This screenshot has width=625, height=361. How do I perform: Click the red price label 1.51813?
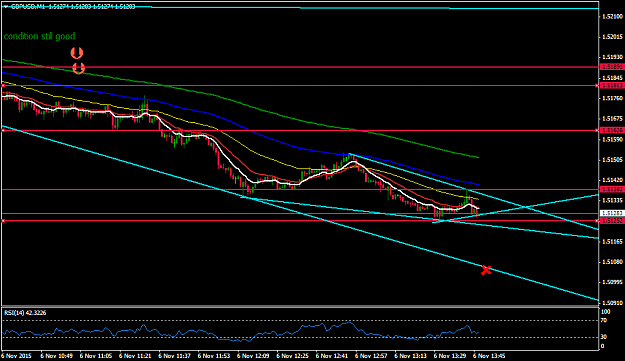click(x=613, y=85)
